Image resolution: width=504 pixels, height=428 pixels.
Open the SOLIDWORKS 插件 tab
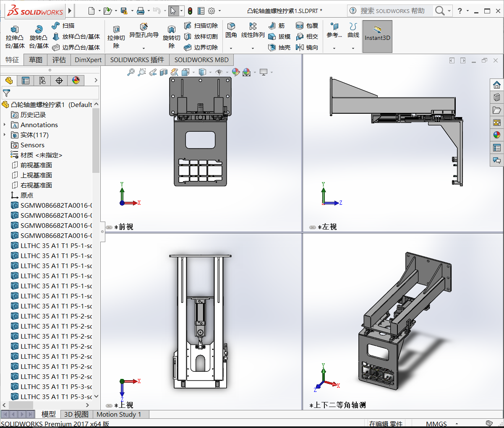click(x=137, y=60)
